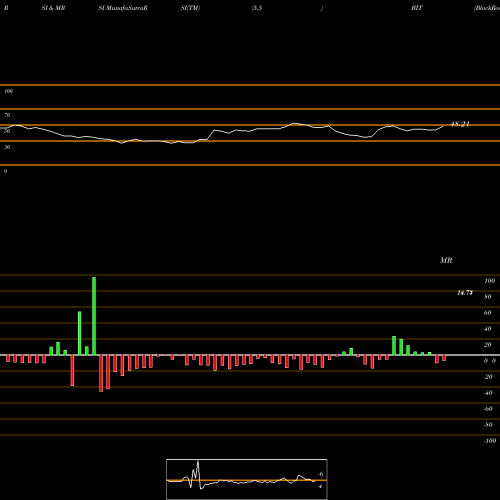Click the 48.21 RSI value label

click(x=460, y=124)
